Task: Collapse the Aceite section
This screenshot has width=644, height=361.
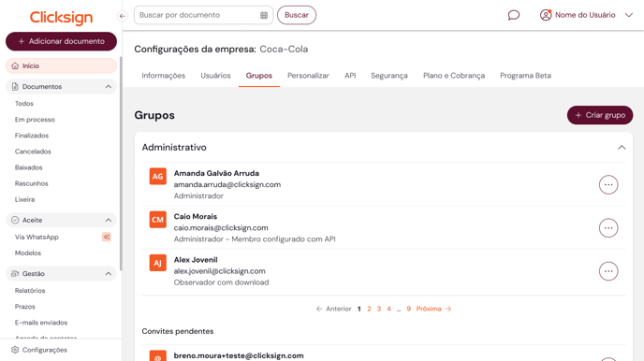Action: (108, 221)
